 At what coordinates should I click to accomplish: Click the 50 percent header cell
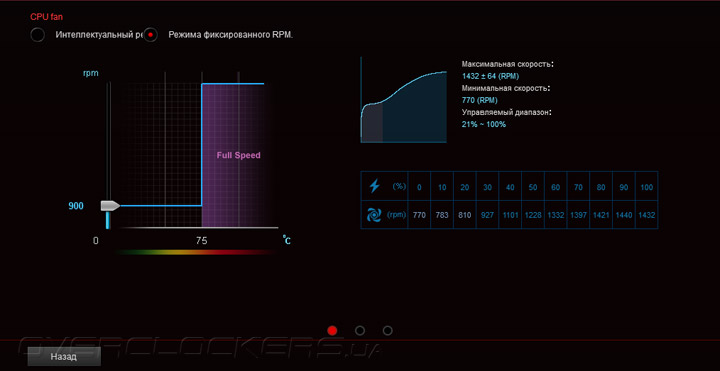pos(533,186)
